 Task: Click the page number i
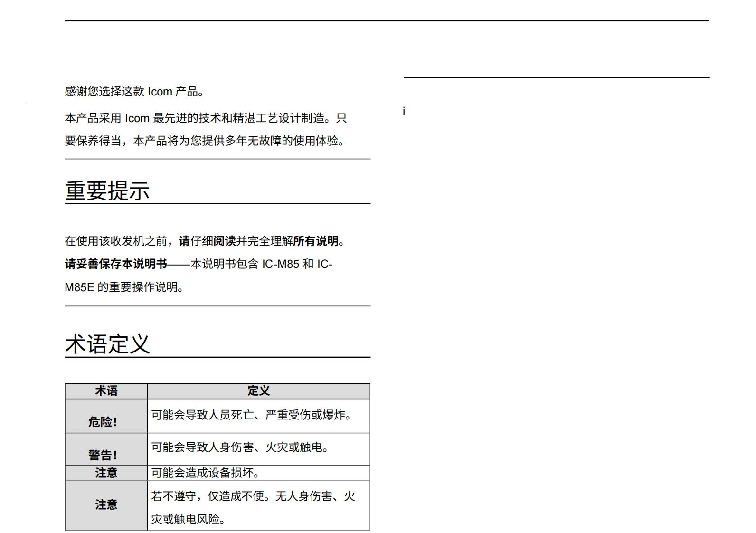pos(404,112)
